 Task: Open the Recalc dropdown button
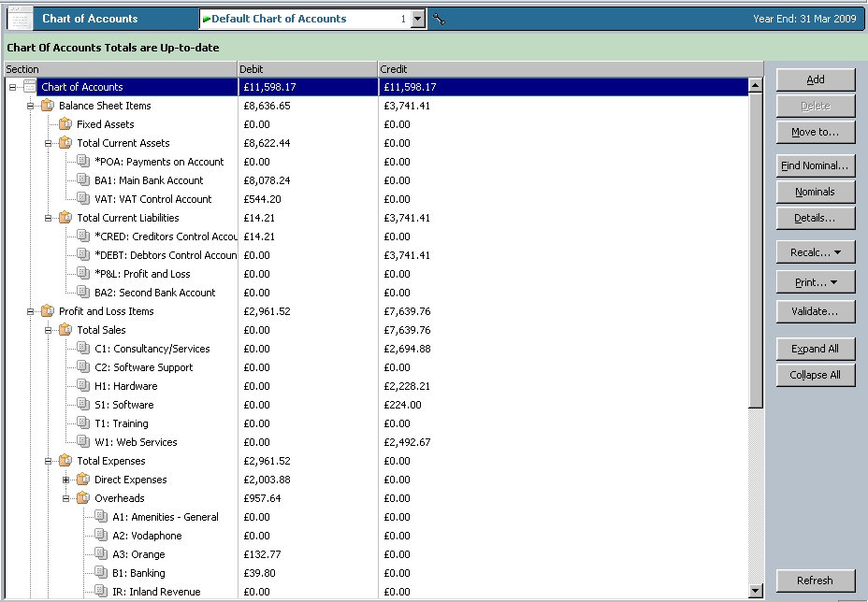[816, 252]
